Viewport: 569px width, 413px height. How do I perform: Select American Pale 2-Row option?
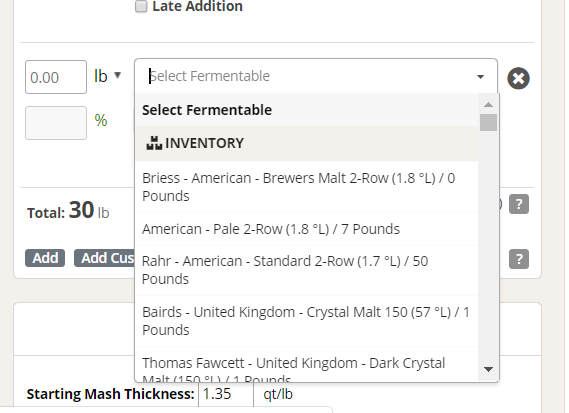coord(307,229)
